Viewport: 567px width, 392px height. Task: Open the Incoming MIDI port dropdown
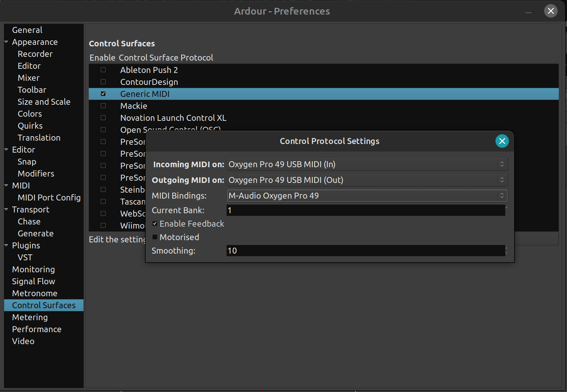coord(367,164)
